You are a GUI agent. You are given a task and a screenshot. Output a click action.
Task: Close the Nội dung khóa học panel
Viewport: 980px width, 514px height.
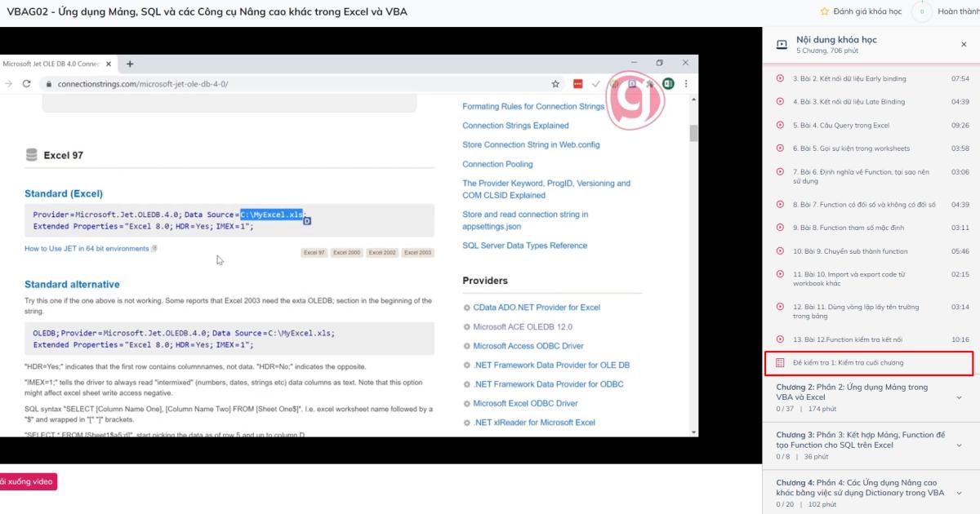coord(964,44)
